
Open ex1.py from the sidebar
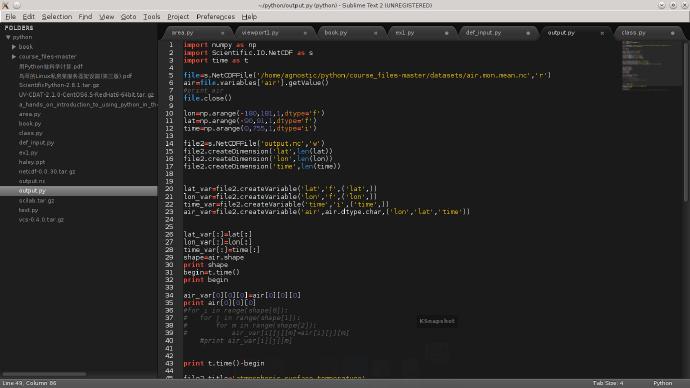click(28, 153)
